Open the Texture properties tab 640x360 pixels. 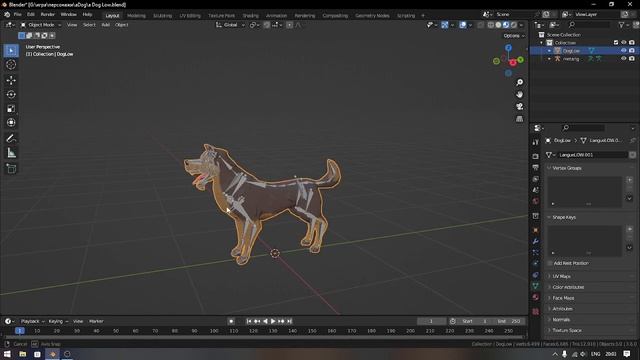pos(536,311)
